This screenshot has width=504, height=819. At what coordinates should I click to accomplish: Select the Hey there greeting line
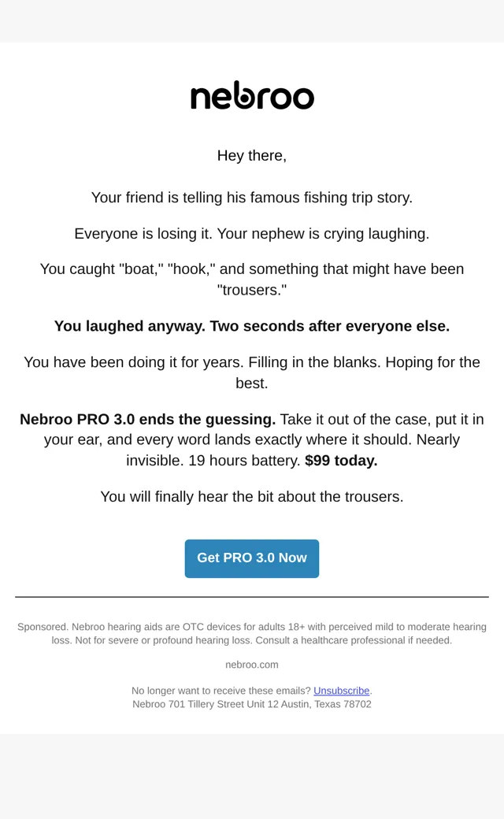point(252,156)
